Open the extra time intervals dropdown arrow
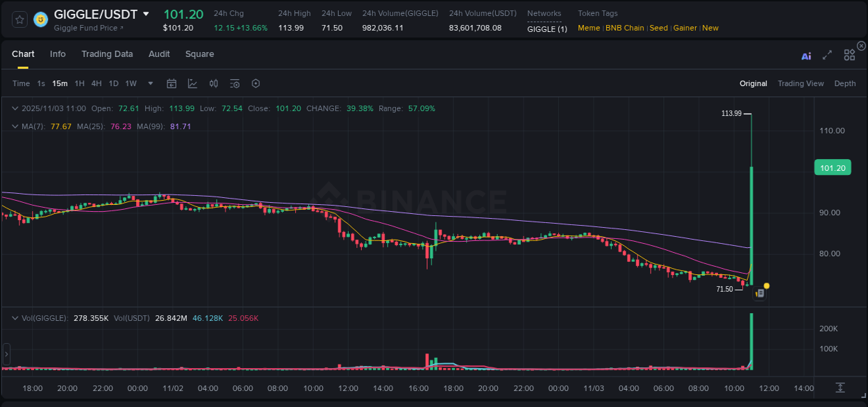868x407 pixels. 149,83
